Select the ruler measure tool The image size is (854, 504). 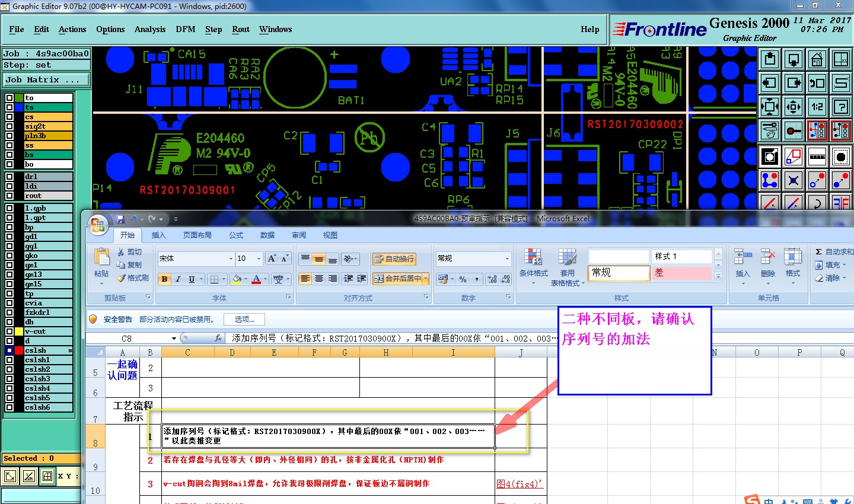[x=817, y=157]
